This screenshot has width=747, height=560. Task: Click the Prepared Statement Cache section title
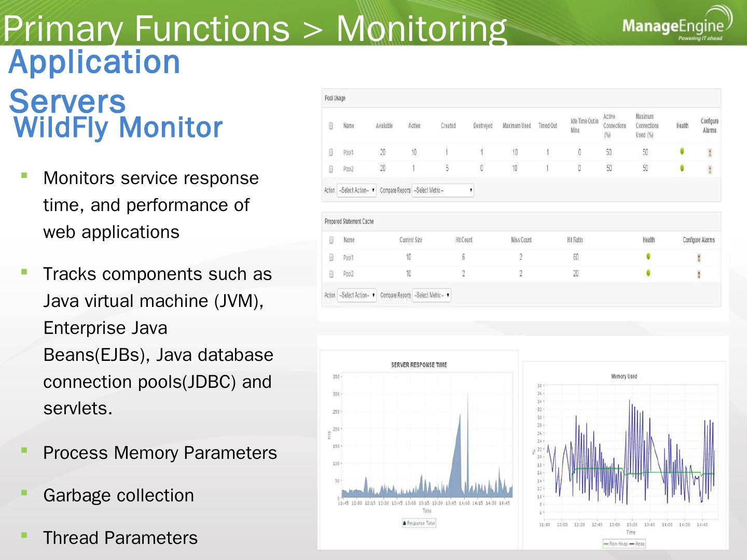pyautogui.click(x=349, y=221)
